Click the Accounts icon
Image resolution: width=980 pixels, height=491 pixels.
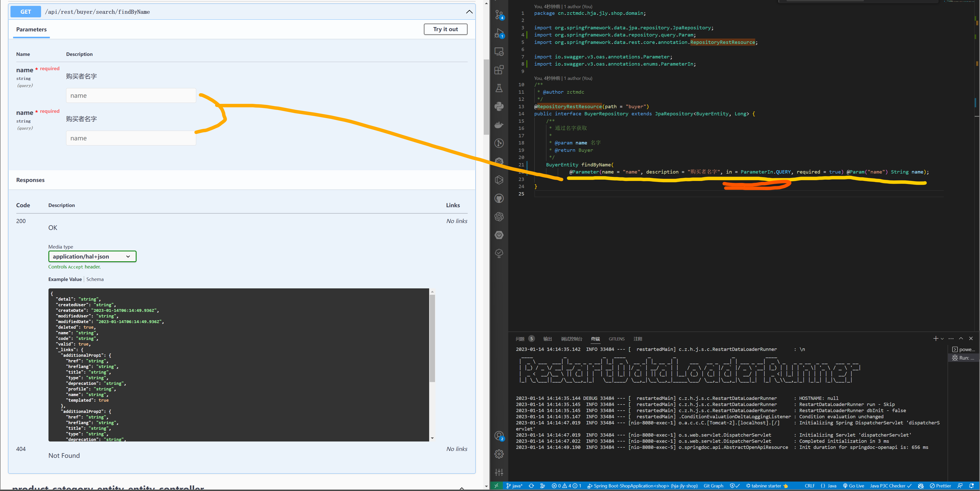click(499, 436)
